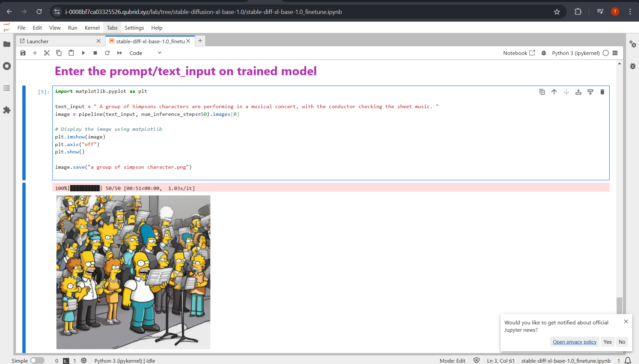Image resolution: width=639 pixels, height=364 pixels.
Task: Move the cell down with arrow
Action: tap(566, 92)
